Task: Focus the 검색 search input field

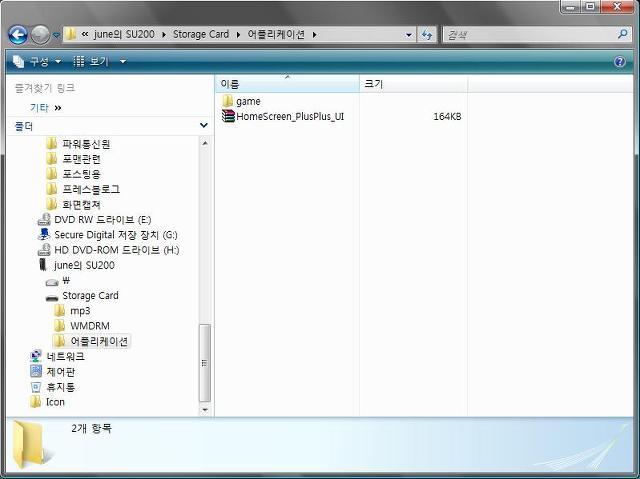Action: pyautogui.click(x=529, y=35)
